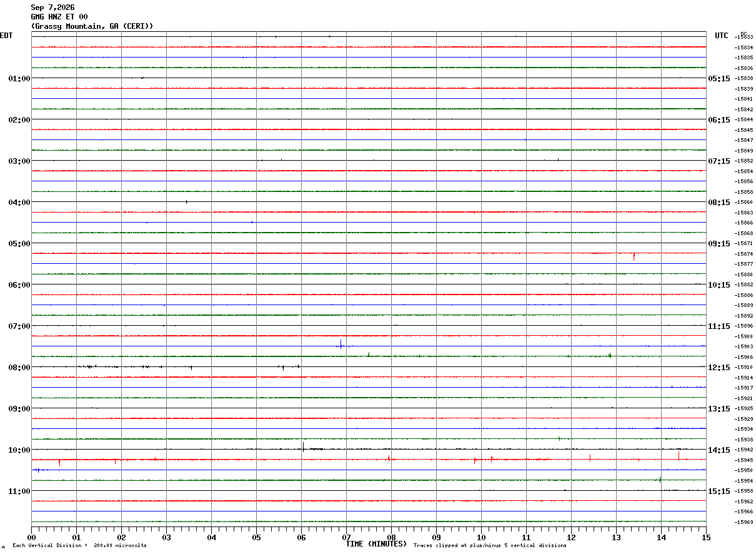Click the red downward spike on the 05:00 trace

pyautogui.click(x=634, y=256)
